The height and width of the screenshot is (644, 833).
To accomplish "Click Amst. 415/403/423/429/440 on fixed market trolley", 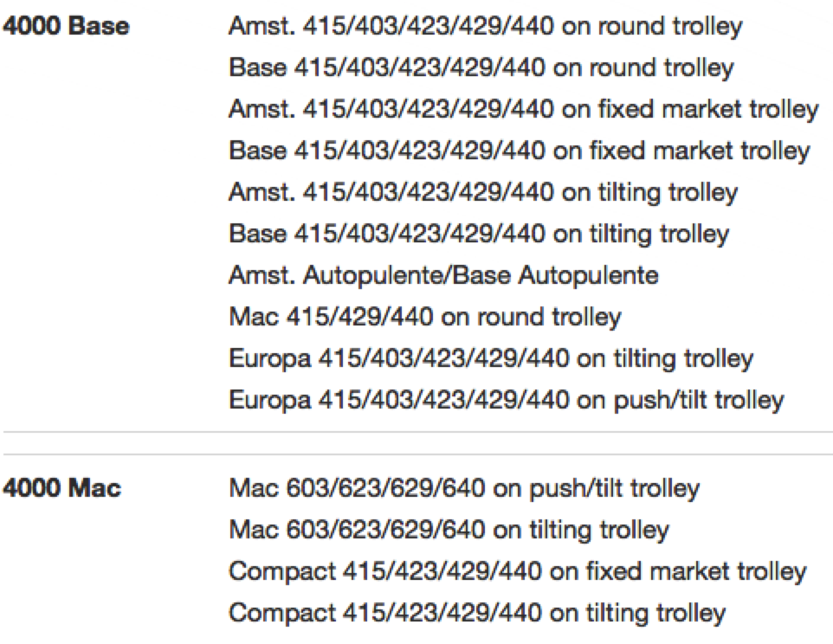I will point(523,109).
